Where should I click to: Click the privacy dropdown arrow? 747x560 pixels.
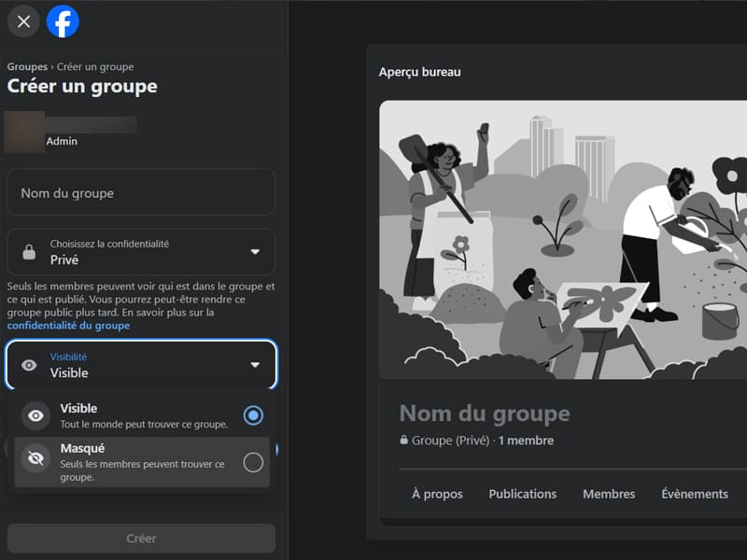tap(255, 252)
